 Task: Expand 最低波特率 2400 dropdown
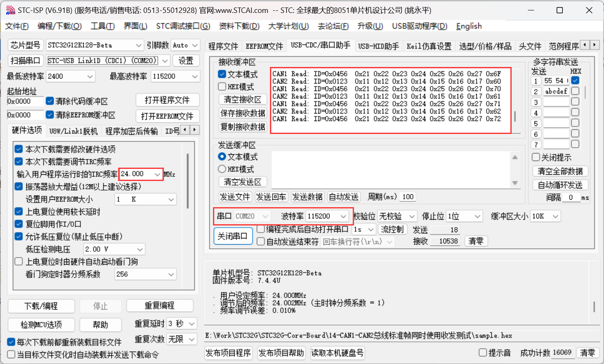coord(71,77)
